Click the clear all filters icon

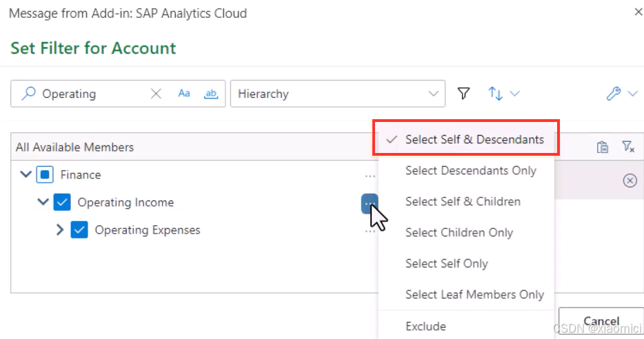pyautogui.click(x=628, y=147)
